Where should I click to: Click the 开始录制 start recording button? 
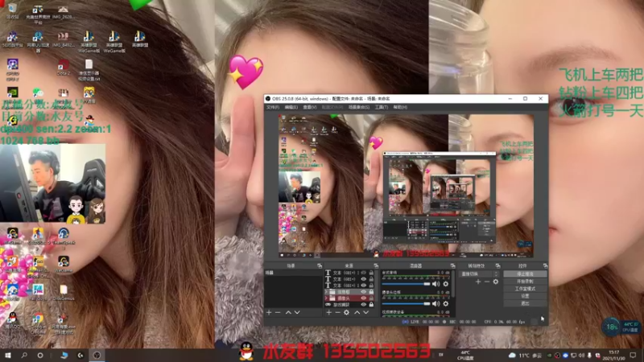point(525,281)
